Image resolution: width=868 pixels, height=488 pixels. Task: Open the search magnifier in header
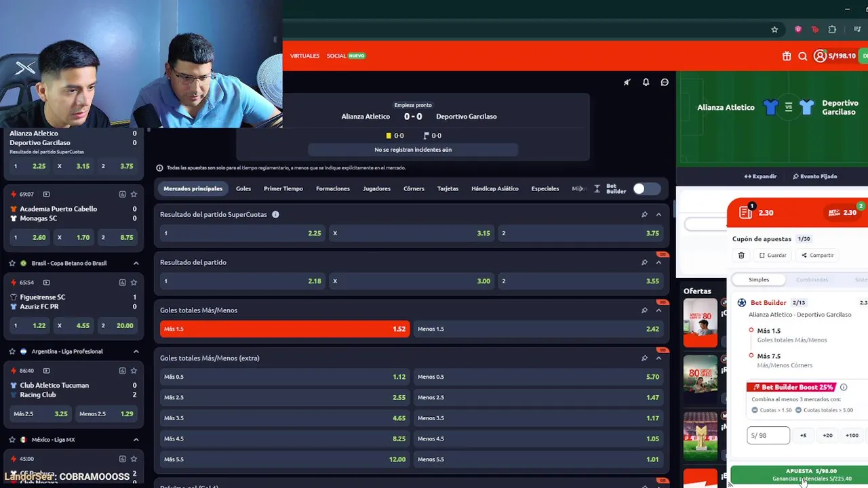coord(803,56)
